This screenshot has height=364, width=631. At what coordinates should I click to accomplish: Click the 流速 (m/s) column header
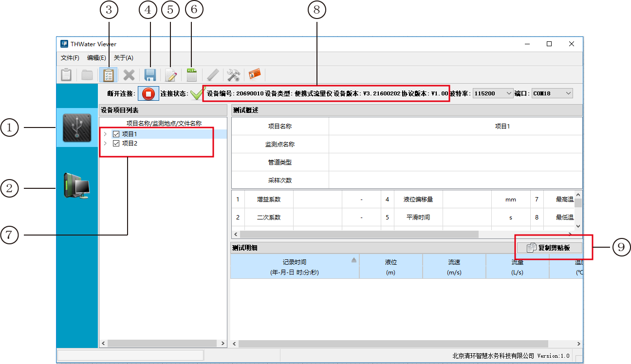pyautogui.click(x=454, y=267)
